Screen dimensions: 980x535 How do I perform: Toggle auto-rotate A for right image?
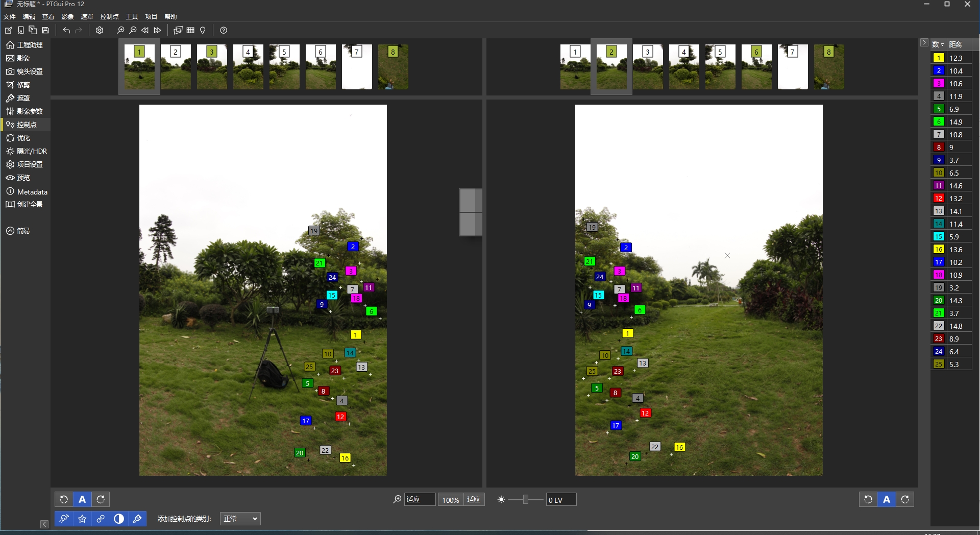click(x=887, y=499)
